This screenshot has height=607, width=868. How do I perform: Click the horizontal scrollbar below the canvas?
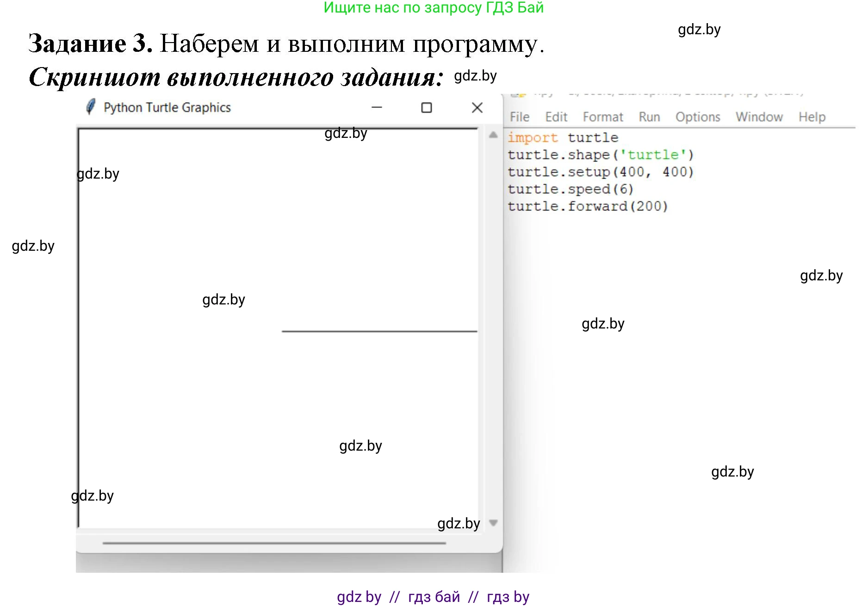[x=274, y=543]
